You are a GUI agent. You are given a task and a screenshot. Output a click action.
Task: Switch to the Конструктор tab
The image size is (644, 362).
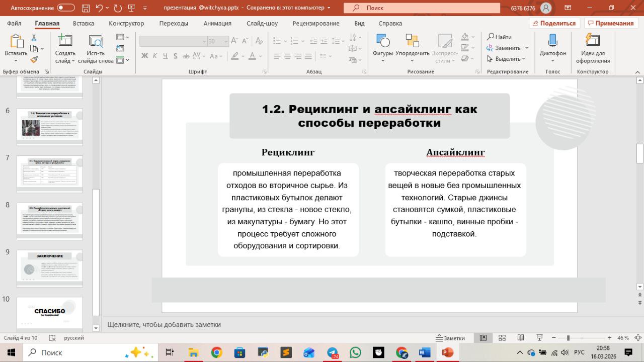[x=126, y=23]
